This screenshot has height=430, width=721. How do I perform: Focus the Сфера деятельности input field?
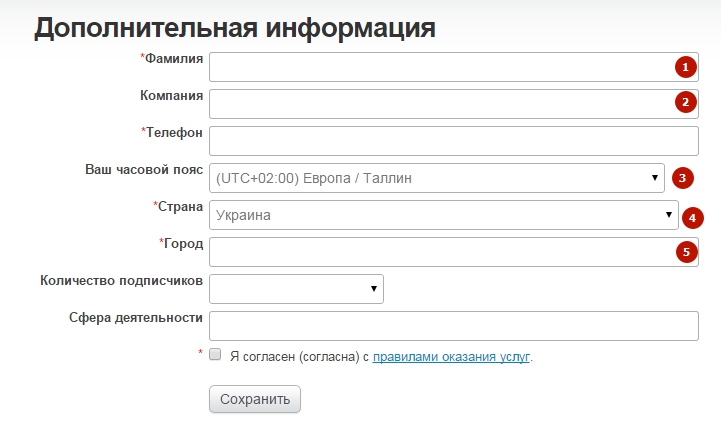click(x=454, y=326)
